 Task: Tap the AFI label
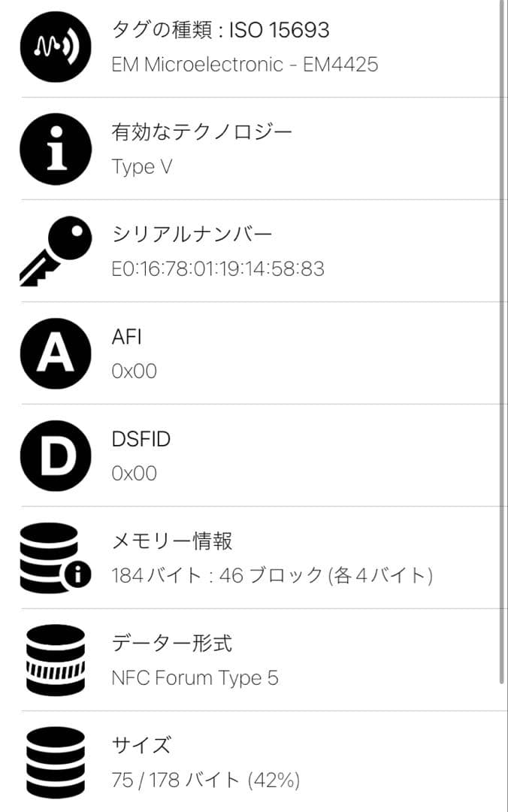126,337
